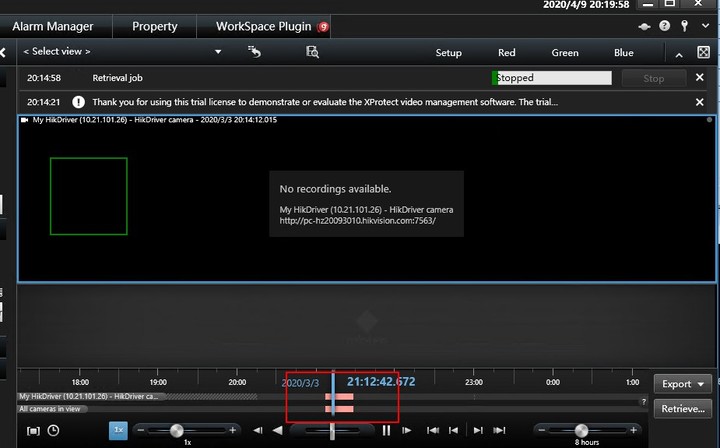The height and width of the screenshot is (448, 720).
Task: Click the playback speed slider handle
Action: tap(177, 430)
